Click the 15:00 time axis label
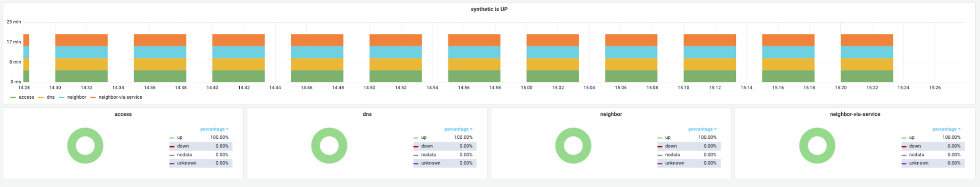980x187 pixels. click(526, 87)
